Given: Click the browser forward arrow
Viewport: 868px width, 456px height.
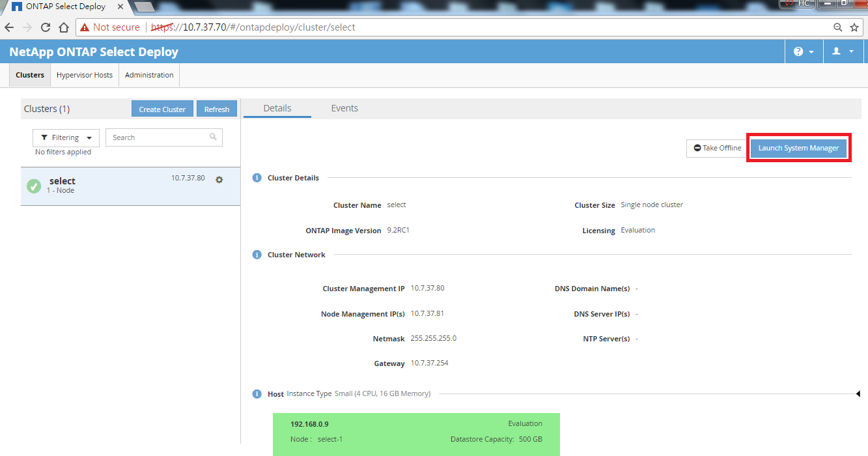Looking at the screenshot, I should point(27,27).
